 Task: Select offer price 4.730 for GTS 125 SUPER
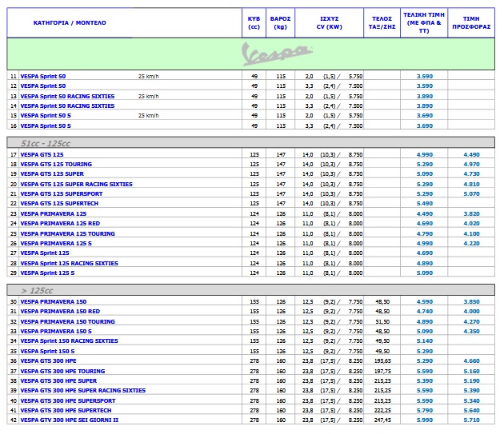tap(471, 174)
